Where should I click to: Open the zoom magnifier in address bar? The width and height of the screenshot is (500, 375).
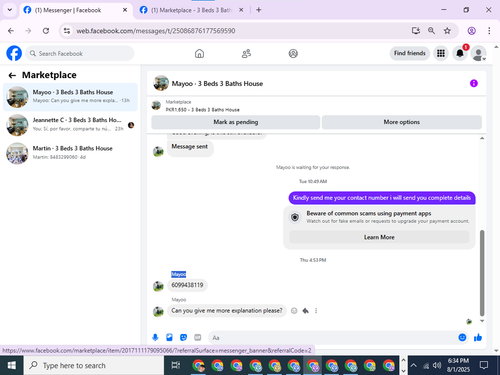(431, 31)
